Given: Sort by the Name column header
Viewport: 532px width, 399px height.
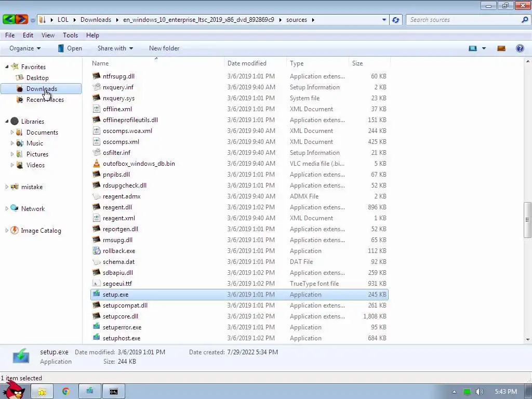Looking at the screenshot, I should click(156, 63).
